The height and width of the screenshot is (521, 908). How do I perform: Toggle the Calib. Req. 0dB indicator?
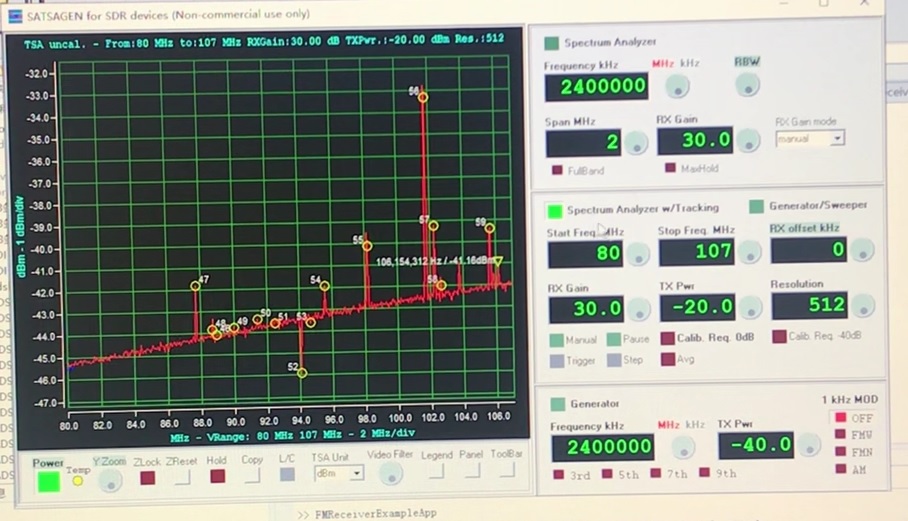[x=667, y=339]
